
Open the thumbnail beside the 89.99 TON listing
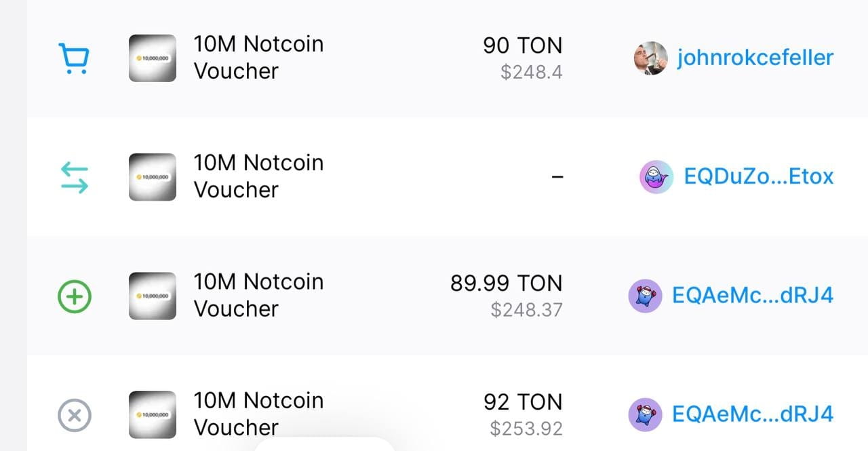(152, 296)
